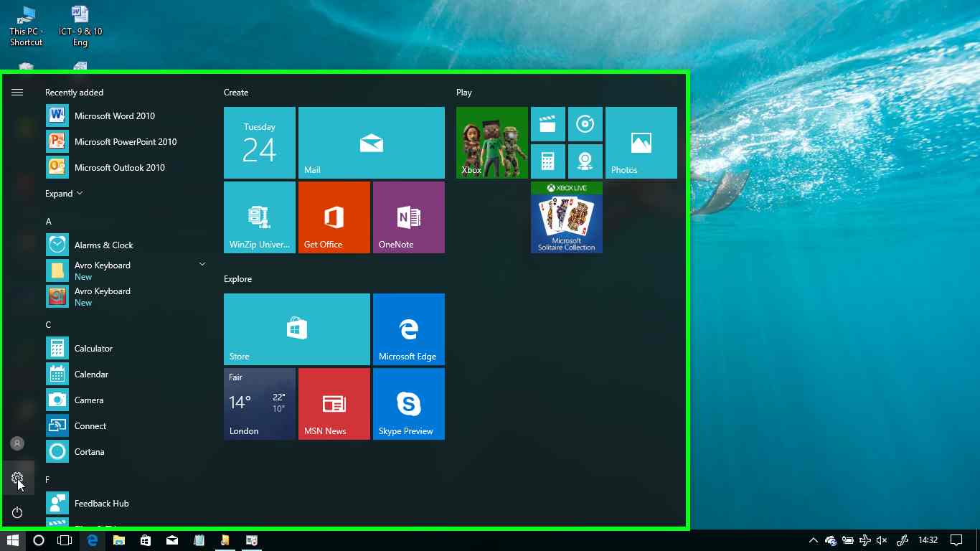Viewport: 980px width, 551px height.
Task: Open the London weather tile
Action: (260, 404)
